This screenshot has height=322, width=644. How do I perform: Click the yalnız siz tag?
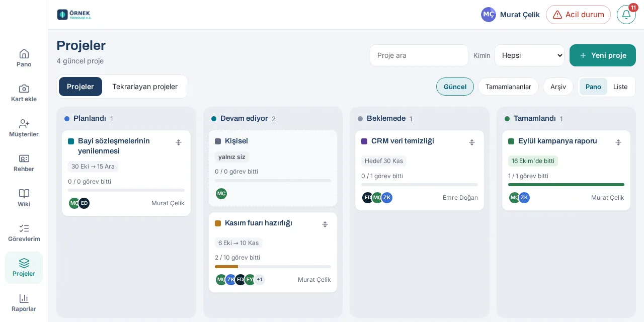(232, 157)
